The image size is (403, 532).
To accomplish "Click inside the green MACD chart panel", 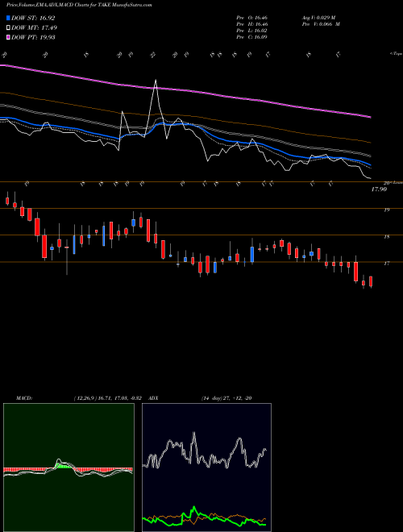I will (x=69, y=468).
